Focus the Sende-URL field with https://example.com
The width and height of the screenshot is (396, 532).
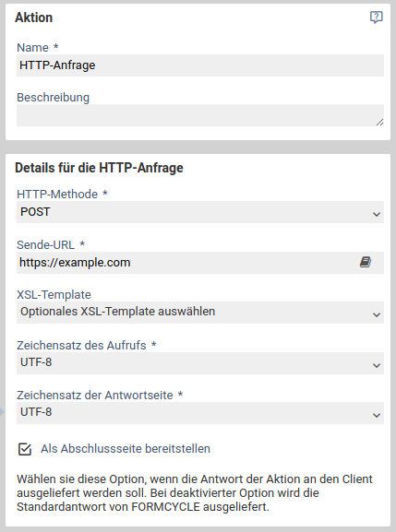(186, 263)
